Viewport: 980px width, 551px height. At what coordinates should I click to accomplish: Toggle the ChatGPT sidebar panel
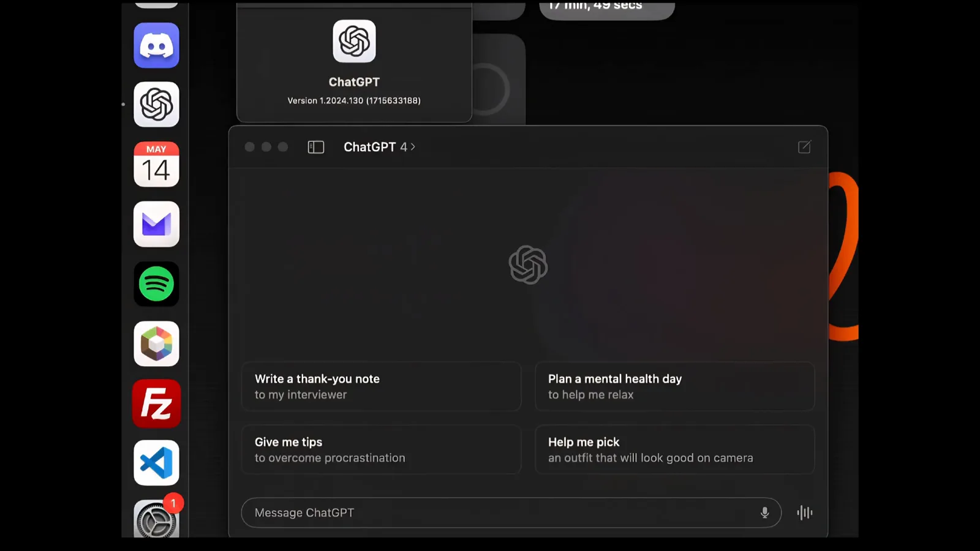[315, 147]
